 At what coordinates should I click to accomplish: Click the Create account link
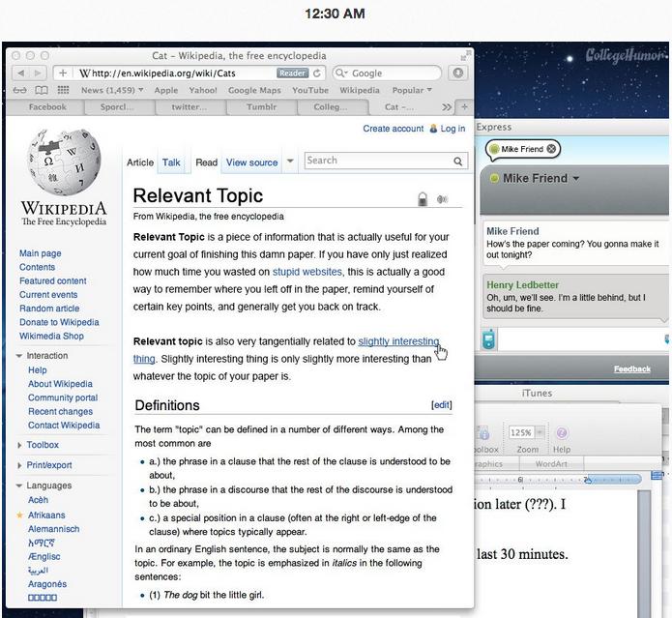[x=393, y=129]
